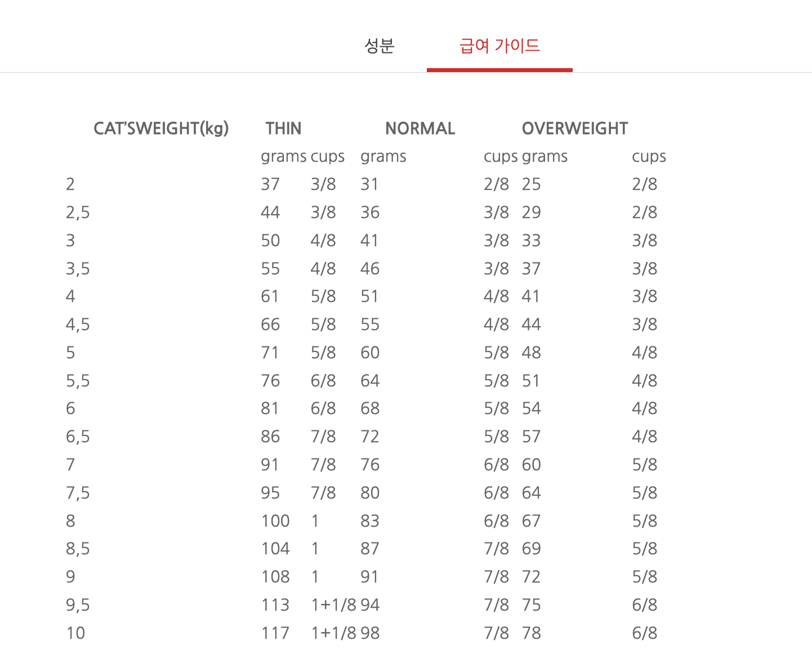The image size is (812, 650).
Task: Click the thin cups value 1+1/8 for 9,5 kg
Action: click(333, 605)
